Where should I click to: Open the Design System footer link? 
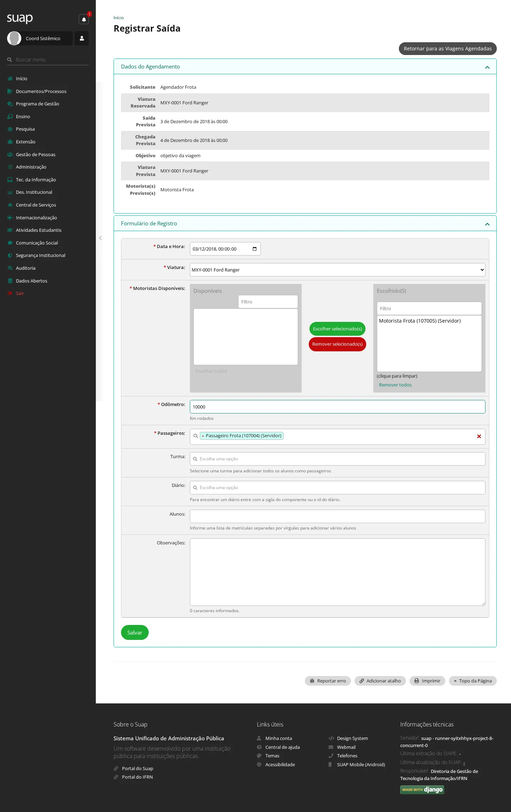(x=352, y=738)
